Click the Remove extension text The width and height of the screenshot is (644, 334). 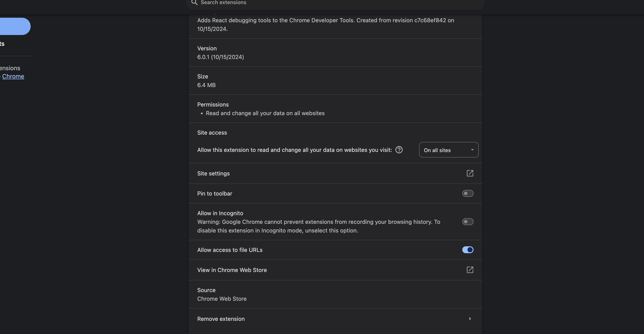point(221,319)
